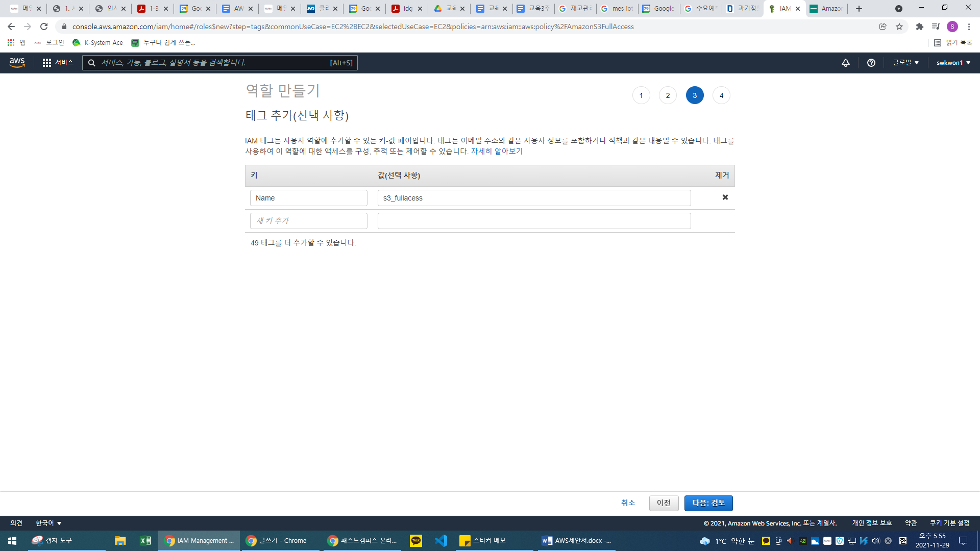Open Visual Studio Code from taskbar
The image size is (980, 551).
coord(441,540)
